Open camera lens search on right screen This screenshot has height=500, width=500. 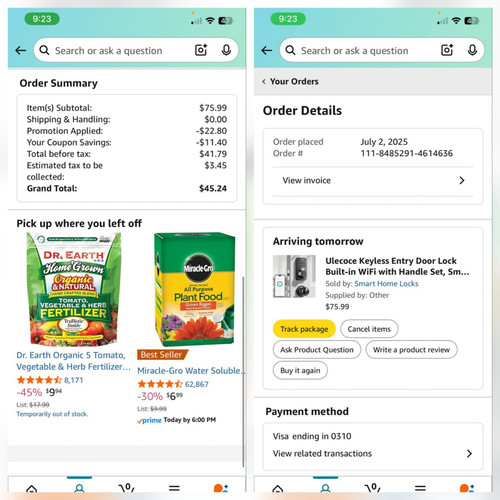coord(447,50)
